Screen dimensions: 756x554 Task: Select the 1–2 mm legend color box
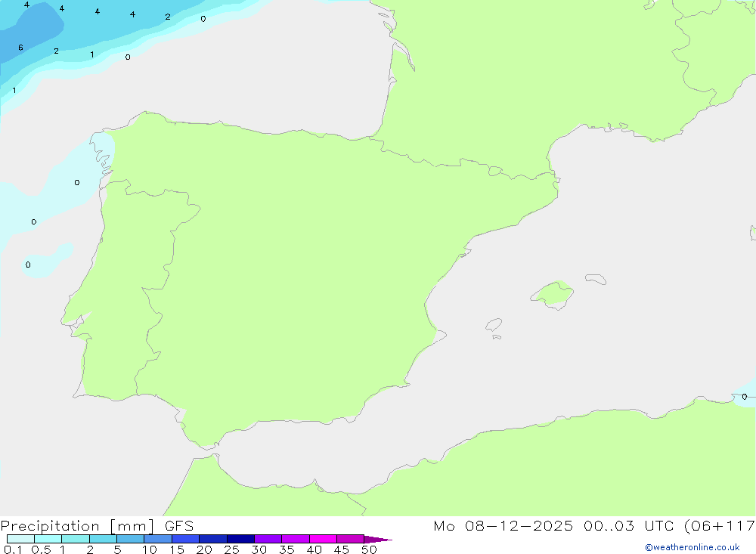75,539
